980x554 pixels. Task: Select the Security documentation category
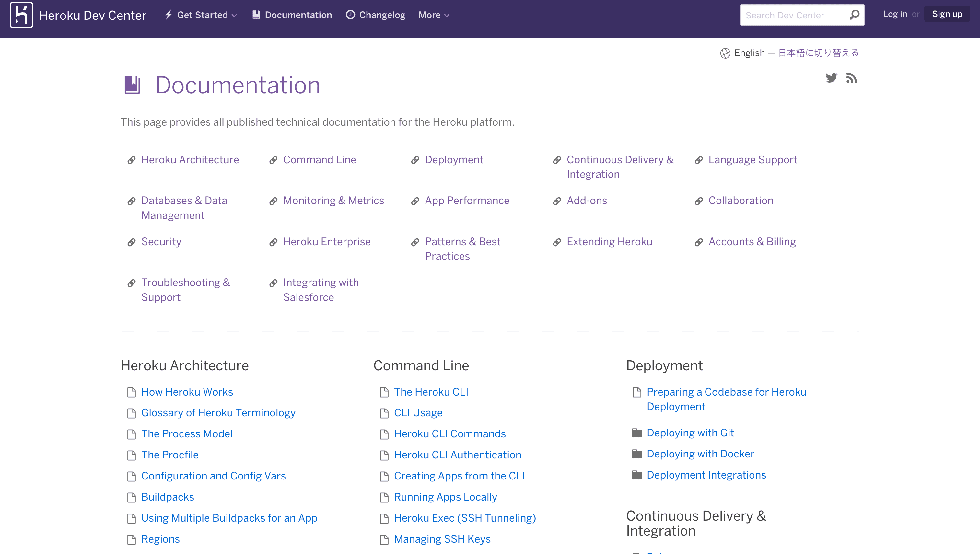pyautogui.click(x=161, y=242)
